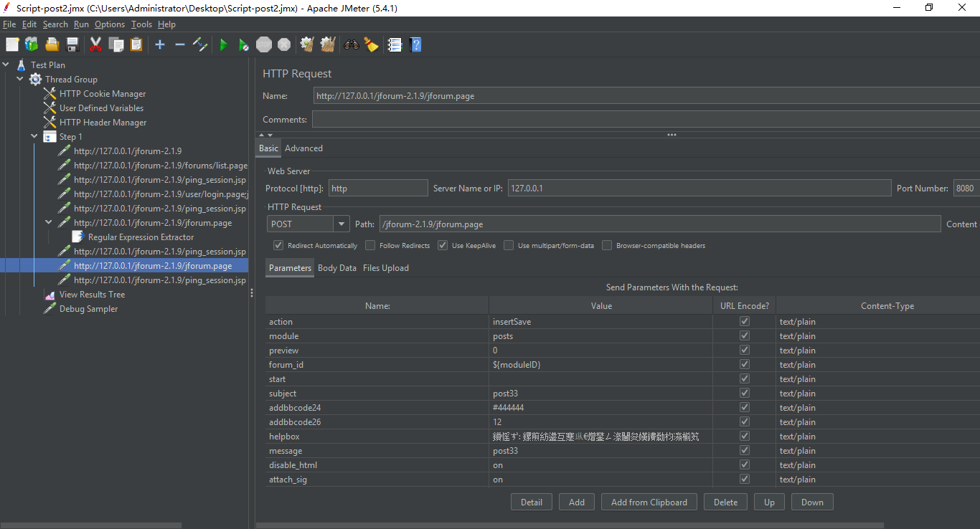980x529 pixels.
Task: Click the Copy icon in toolbar
Action: pos(116,44)
